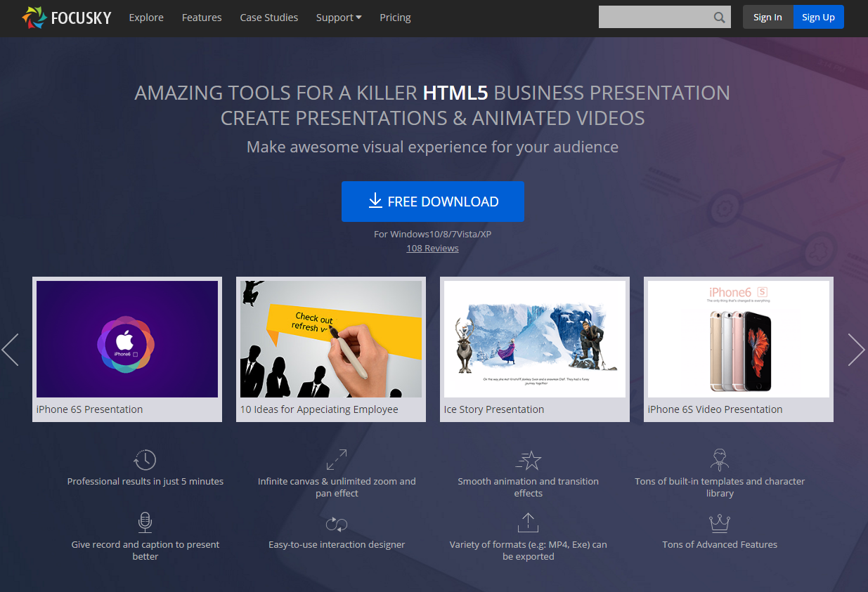Open the Explore menu item

click(146, 18)
